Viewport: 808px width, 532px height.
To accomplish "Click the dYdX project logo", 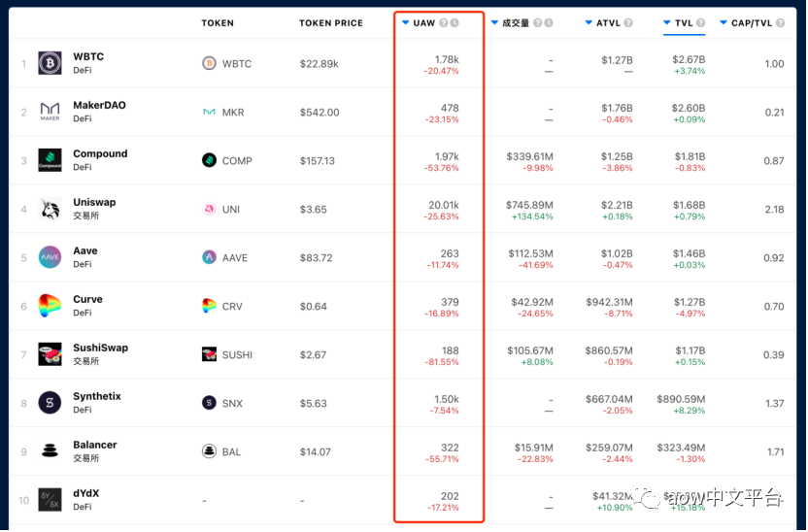I will [50, 500].
